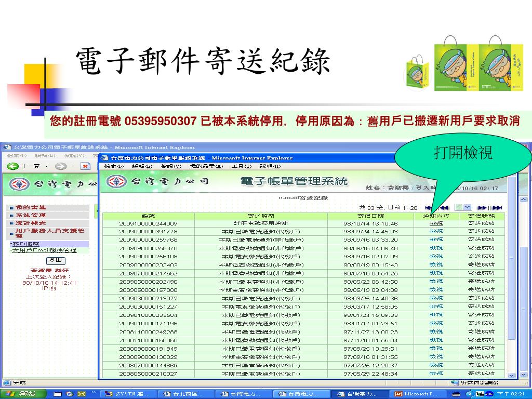Click the 共 33 筆 record count text

tap(371, 208)
